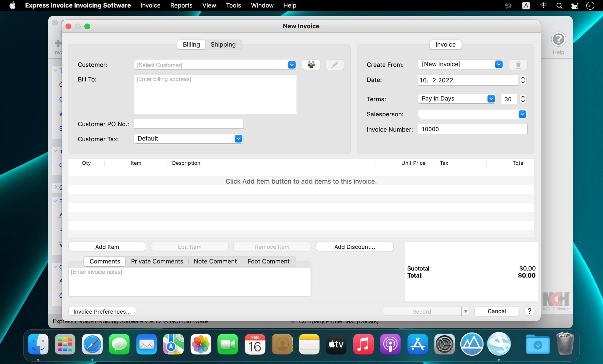The width and height of the screenshot is (603, 364).
Task: Click the Bill To address field
Action: [x=215, y=94]
